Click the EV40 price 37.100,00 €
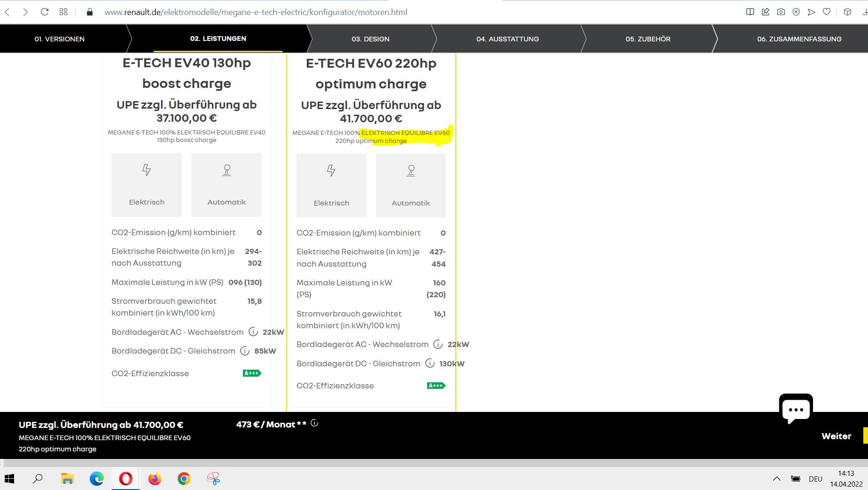The image size is (868, 490). 187,118
